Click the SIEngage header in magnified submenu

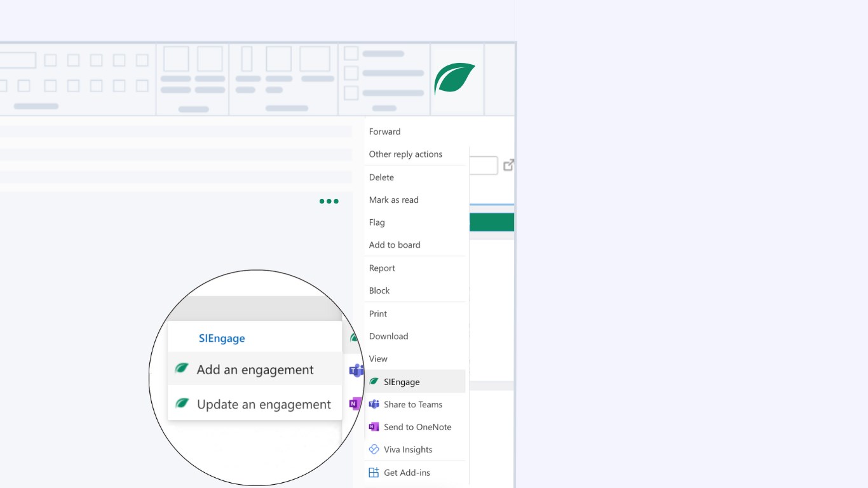point(222,339)
